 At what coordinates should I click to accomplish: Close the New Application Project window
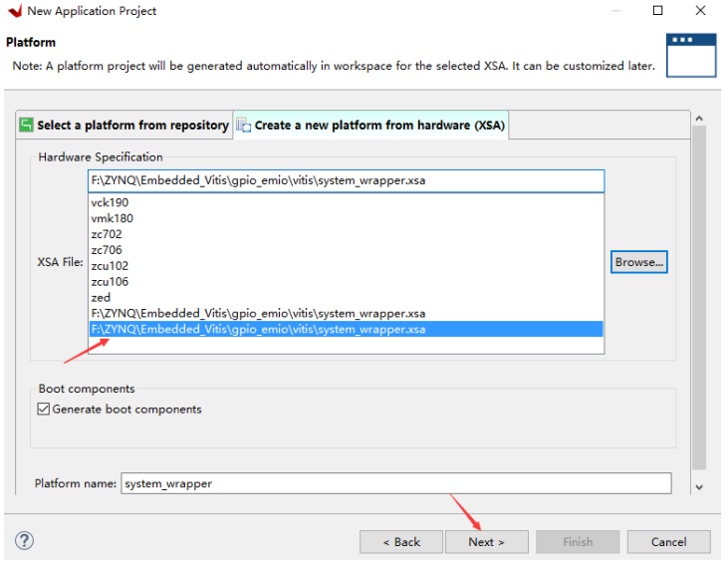tap(700, 10)
